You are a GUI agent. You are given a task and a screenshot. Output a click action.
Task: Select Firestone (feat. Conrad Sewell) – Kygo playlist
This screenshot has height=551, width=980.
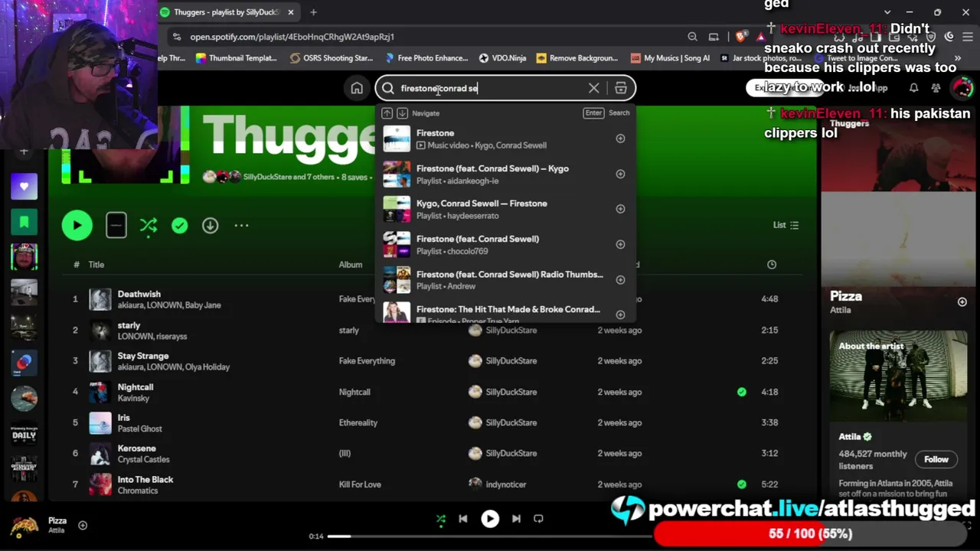click(x=505, y=174)
